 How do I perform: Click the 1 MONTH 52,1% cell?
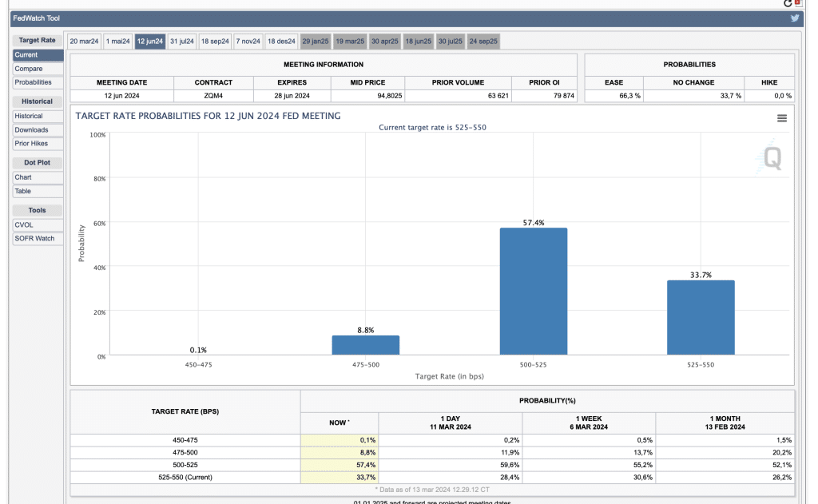click(725, 465)
